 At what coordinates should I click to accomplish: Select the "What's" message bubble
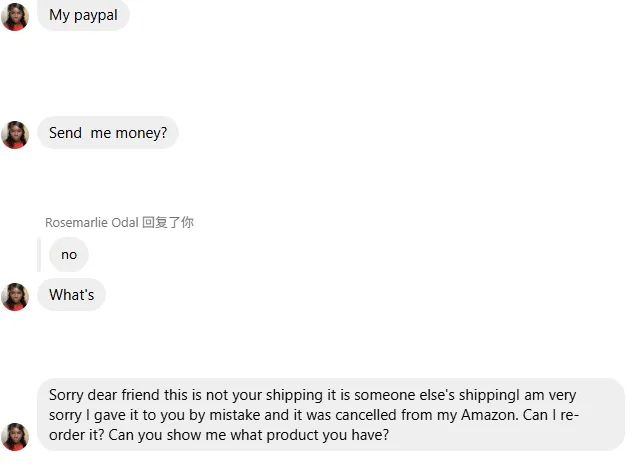(x=71, y=295)
